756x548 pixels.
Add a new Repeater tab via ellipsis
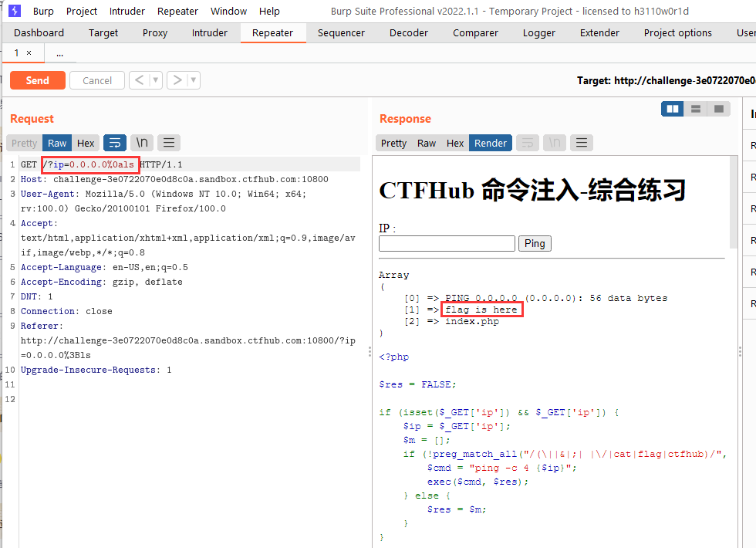(x=60, y=53)
